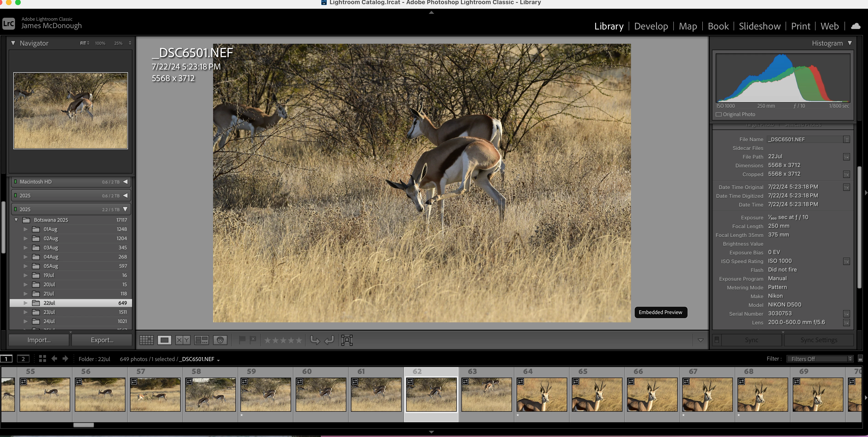This screenshot has height=437, width=868.
Task: Click the Import button
Action: pyautogui.click(x=39, y=340)
